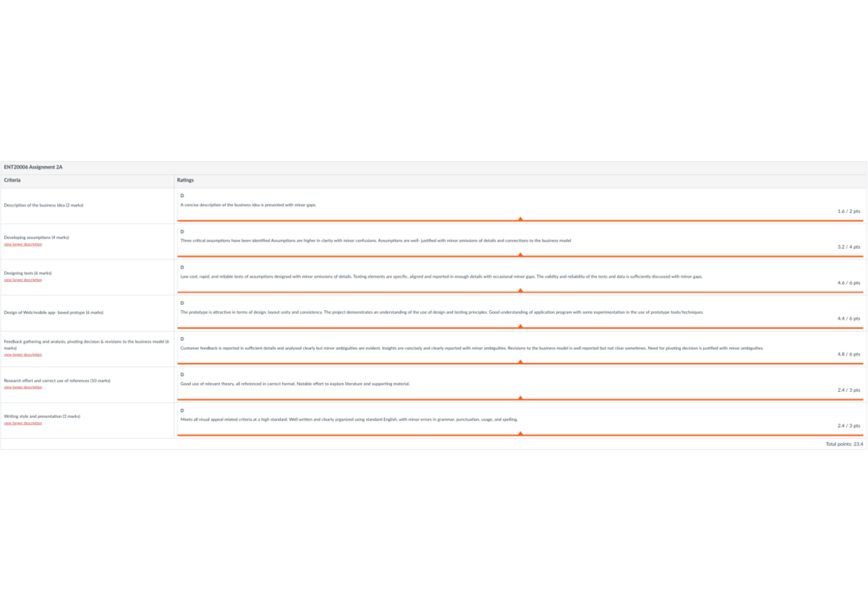The width and height of the screenshot is (868, 613).
Task: Select the triangle marker in Designing tests row
Action: (x=520, y=290)
